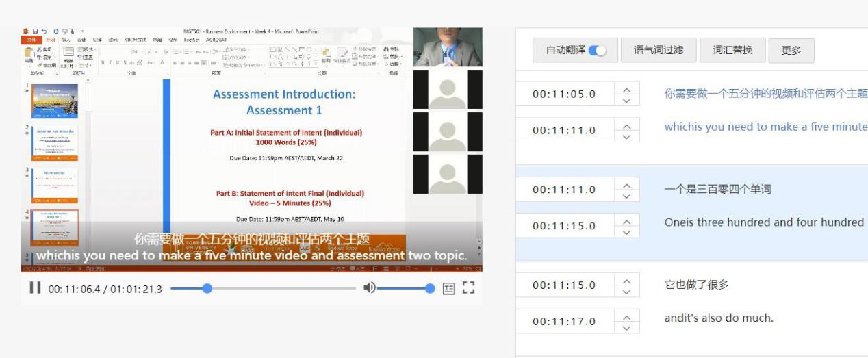
Task: Decrease end time beside 'Oneis three hundred'
Action: click(626, 232)
